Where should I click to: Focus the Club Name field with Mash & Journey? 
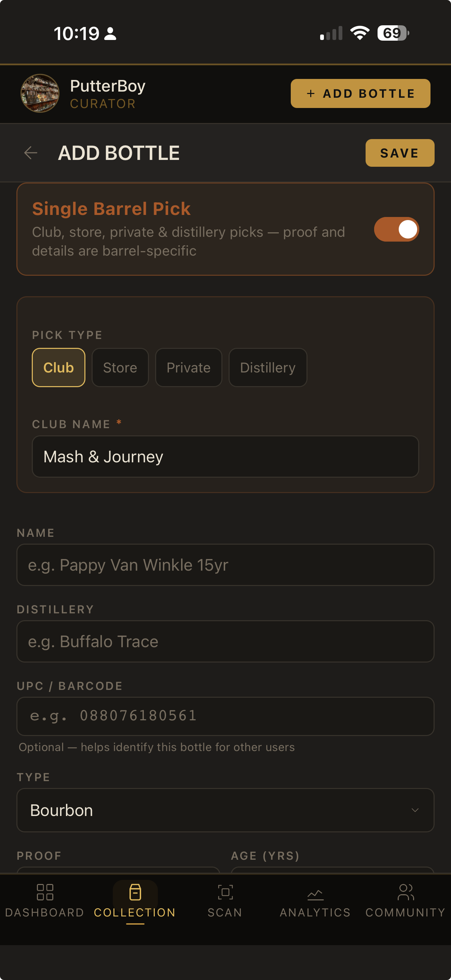click(225, 457)
